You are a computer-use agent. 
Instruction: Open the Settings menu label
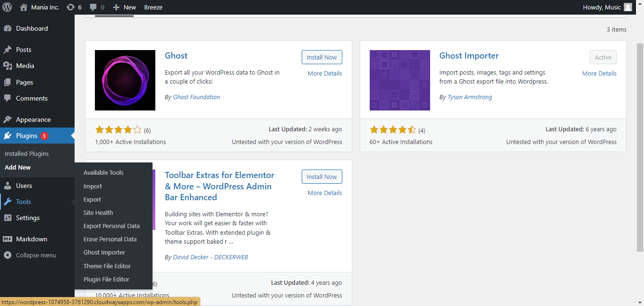click(28, 218)
